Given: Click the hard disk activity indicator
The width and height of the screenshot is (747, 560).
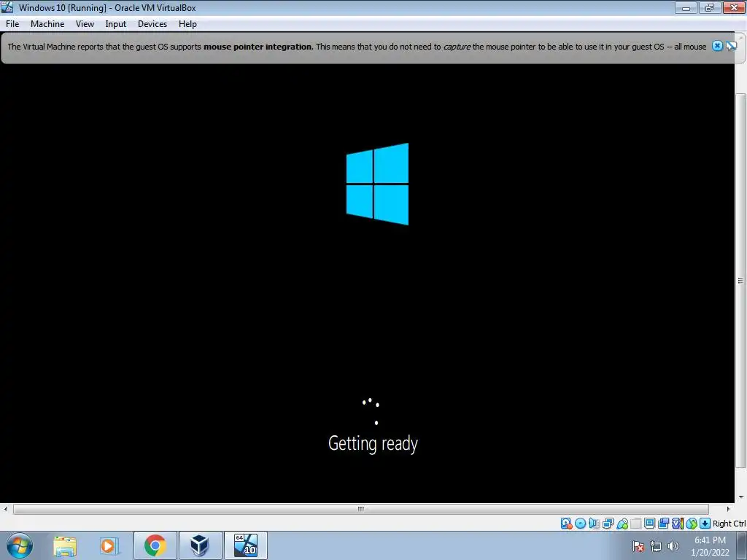Looking at the screenshot, I should (x=566, y=524).
